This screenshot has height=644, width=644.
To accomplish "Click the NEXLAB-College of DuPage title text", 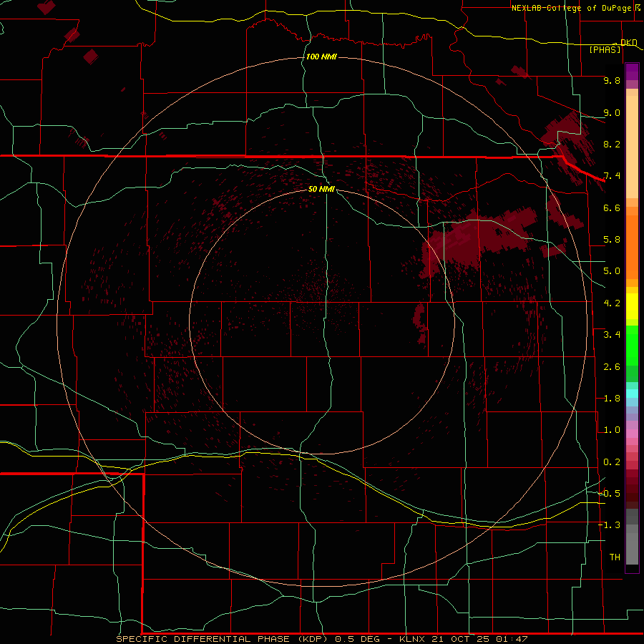I will click(x=572, y=8).
